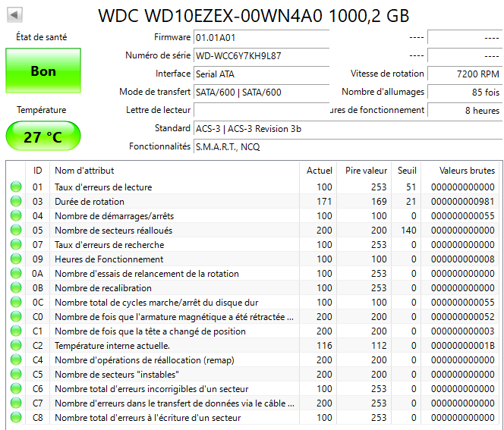Image resolution: width=504 pixels, height=430 pixels.
Task: Click status icon for attribute 07
Action: [16, 245]
